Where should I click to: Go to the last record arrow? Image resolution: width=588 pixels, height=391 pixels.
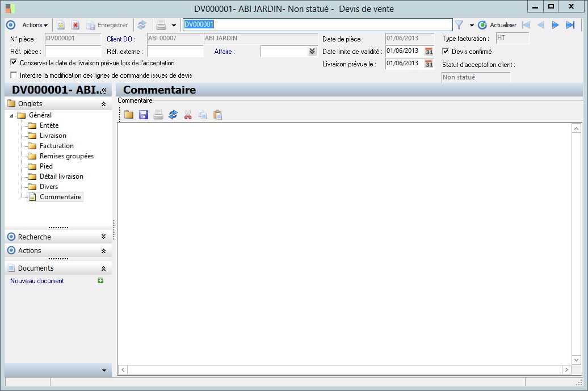click(x=570, y=25)
